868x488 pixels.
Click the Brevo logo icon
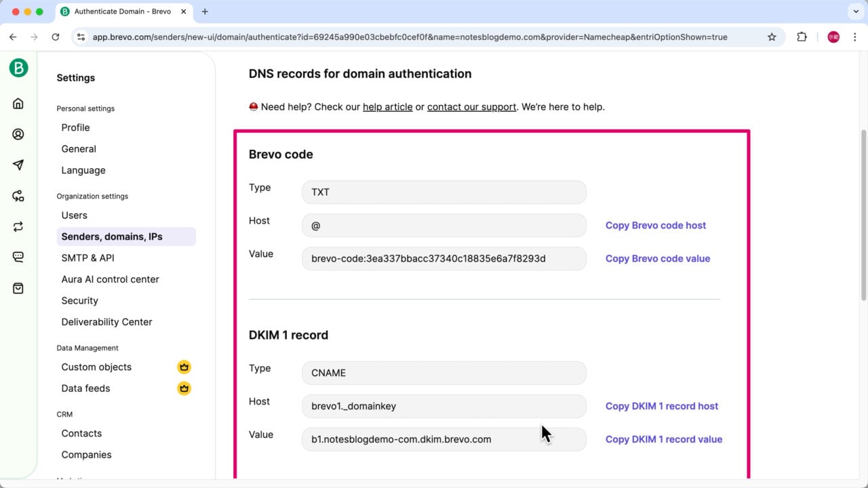(x=18, y=68)
